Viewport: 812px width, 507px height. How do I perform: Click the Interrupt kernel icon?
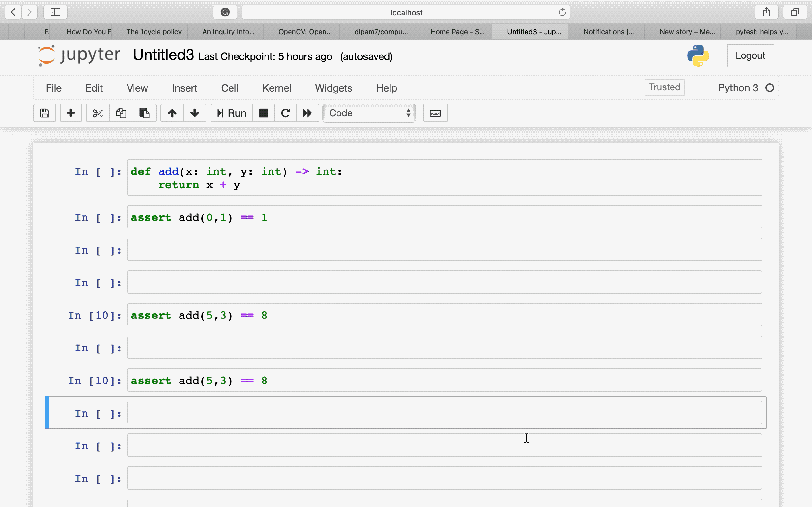pos(263,113)
